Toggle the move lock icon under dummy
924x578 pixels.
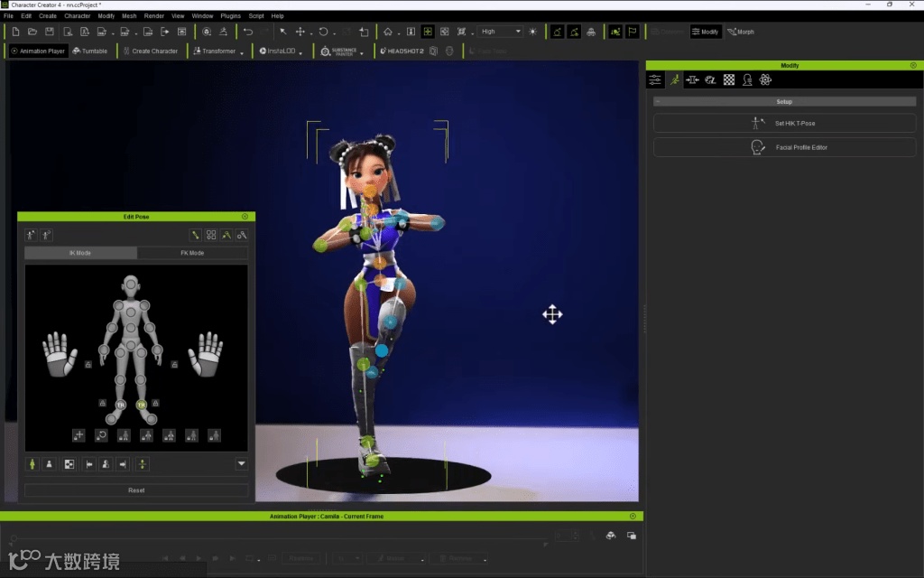pos(79,436)
